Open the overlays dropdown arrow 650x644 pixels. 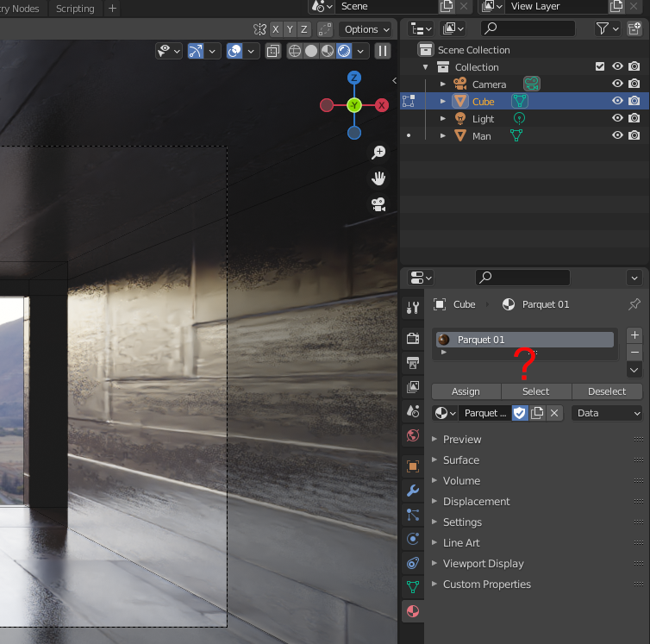point(251,51)
